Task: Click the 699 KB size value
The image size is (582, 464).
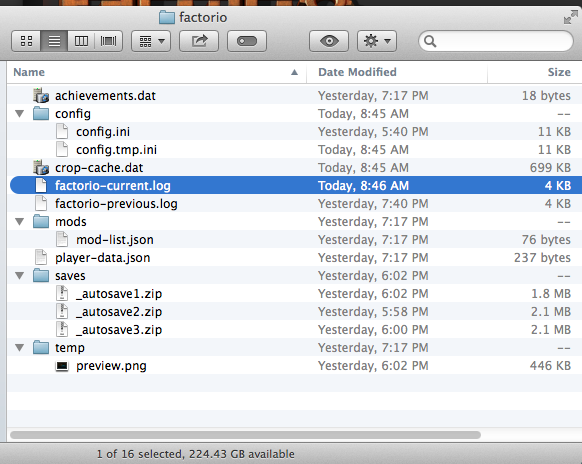Action: coord(550,168)
